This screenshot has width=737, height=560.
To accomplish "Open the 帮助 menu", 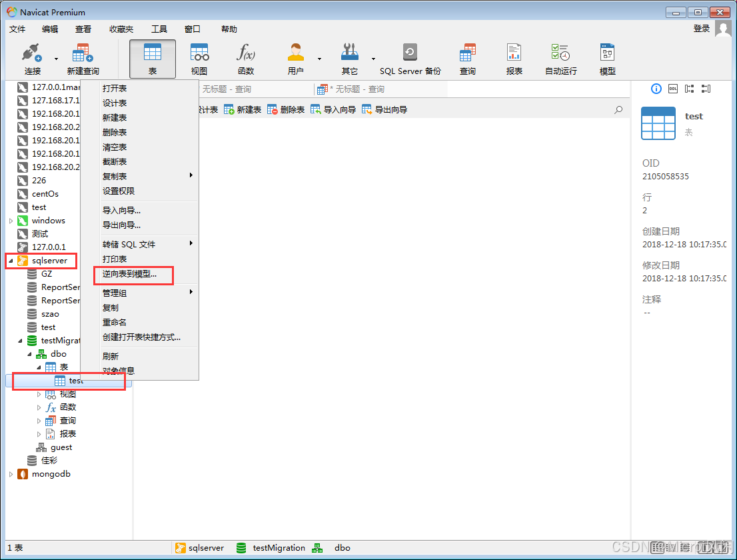I will (x=229, y=29).
